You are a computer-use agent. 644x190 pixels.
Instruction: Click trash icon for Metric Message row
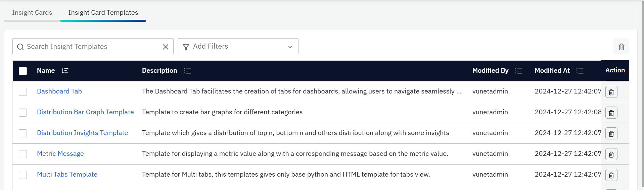pos(611,154)
